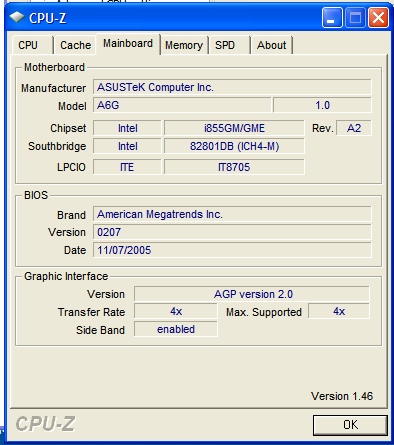Image resolution: width=394 pixels, height=445 pixels.
Task: Click the BIOS group label
Action: [x=36, y=195]
